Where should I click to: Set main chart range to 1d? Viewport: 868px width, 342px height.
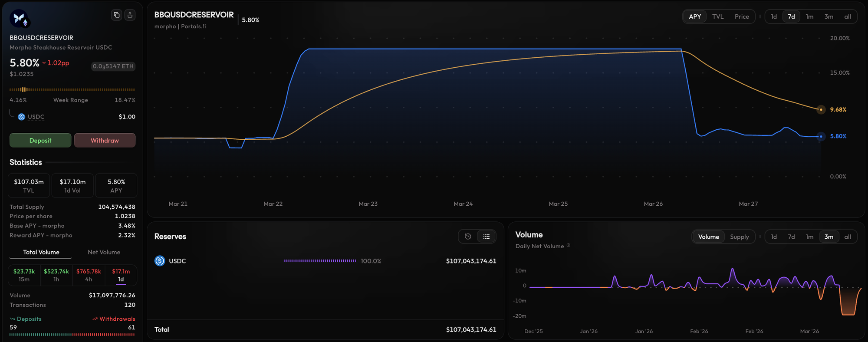[x=774, y=16]
